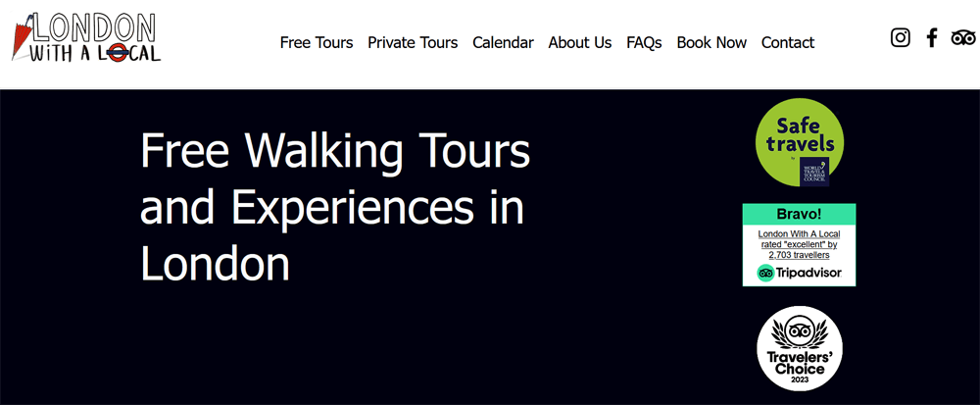Open the Private Tours menu item
The image size is (980, 405).
[413, 42]
